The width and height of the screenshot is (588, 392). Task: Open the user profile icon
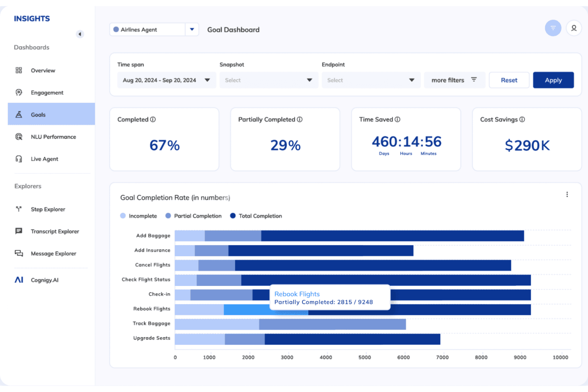(x=574, y=28)
